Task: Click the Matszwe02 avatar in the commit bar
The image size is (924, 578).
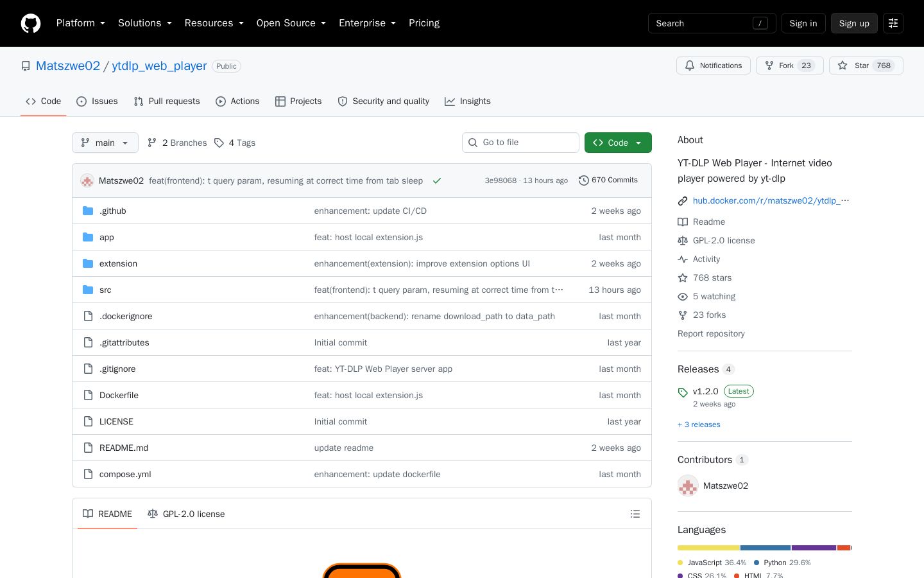Action: [x=87, y=180]
